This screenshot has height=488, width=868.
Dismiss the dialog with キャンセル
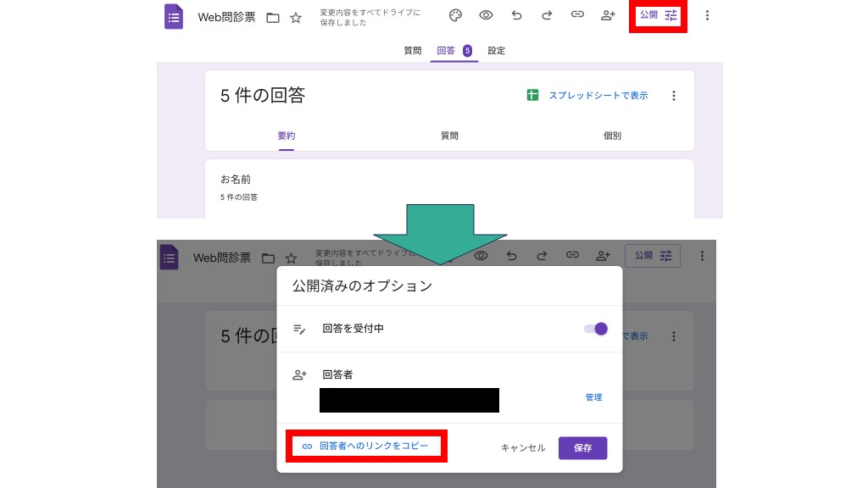[522, 448]
